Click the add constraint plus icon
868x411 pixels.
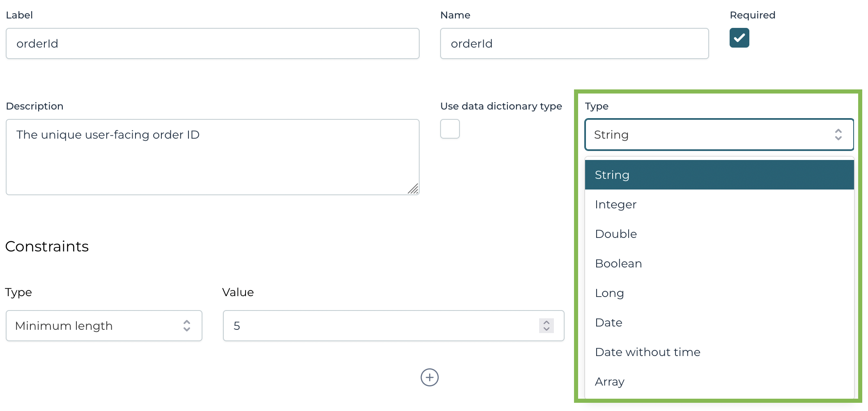coord(429,377)
